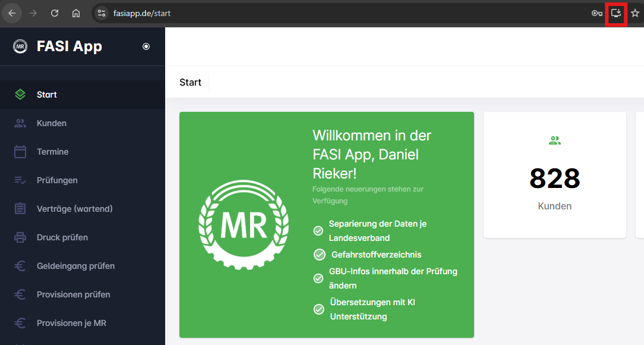Bookmark this page with star icon
Screen dimensions: 644x345
635,13
